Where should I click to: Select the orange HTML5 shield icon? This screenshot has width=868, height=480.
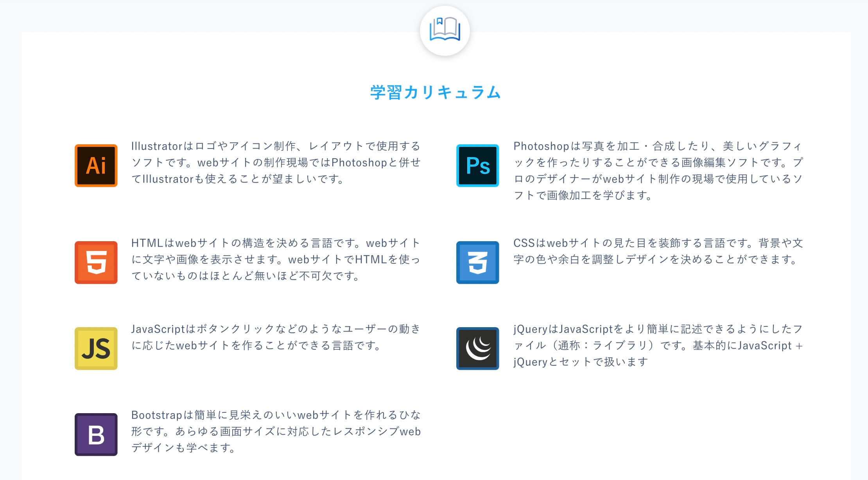pyautogui.click(x=96, y=262)
